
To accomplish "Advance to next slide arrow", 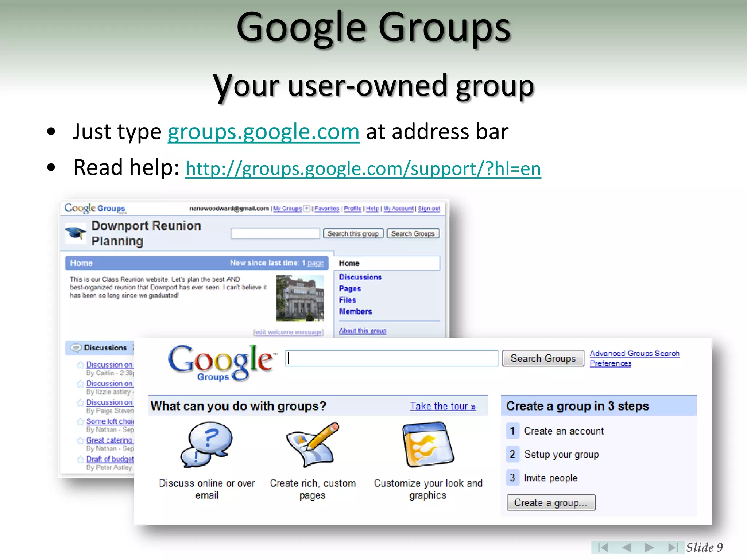I will pos(649,547).
